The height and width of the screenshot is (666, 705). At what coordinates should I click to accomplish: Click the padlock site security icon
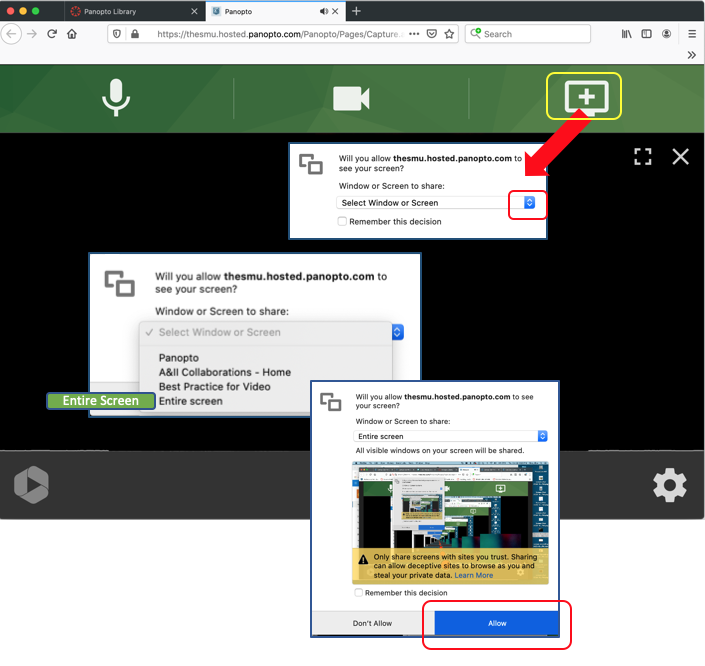135,34
